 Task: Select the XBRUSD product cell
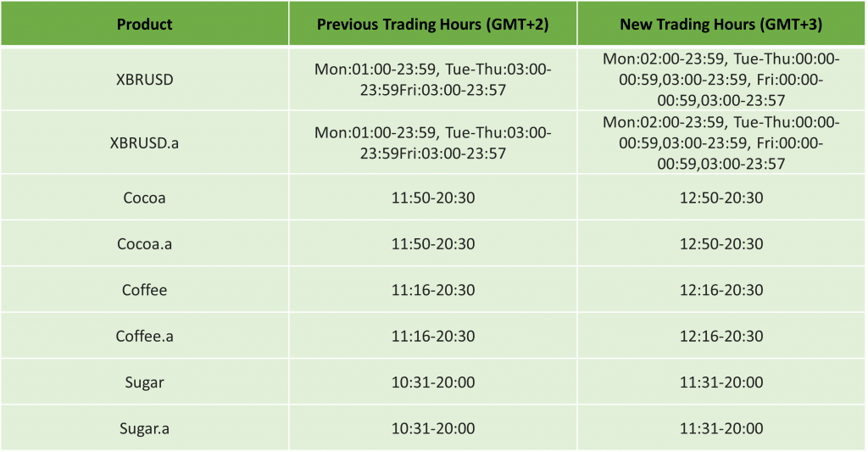pyautogui.click(x=144, y=79)
